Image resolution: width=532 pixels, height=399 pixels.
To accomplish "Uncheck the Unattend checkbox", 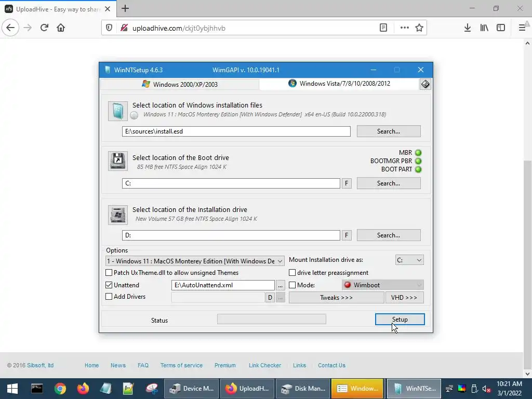I will click(x=109, y=285).
